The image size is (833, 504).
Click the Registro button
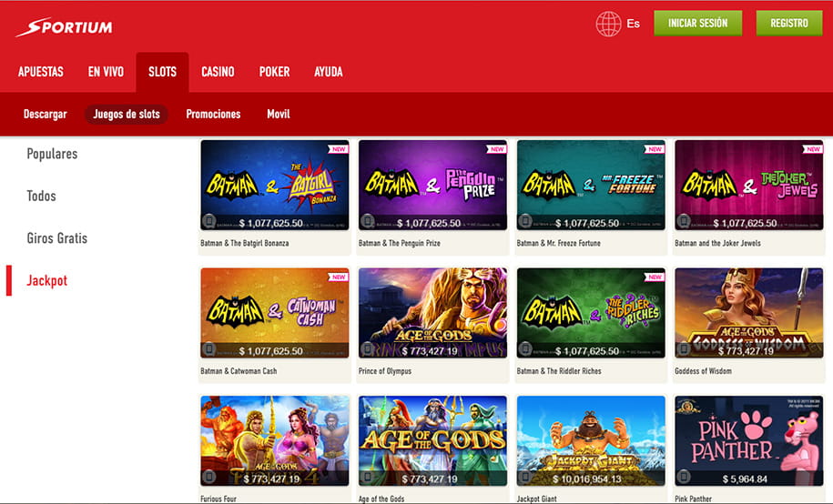click(789, 24)
